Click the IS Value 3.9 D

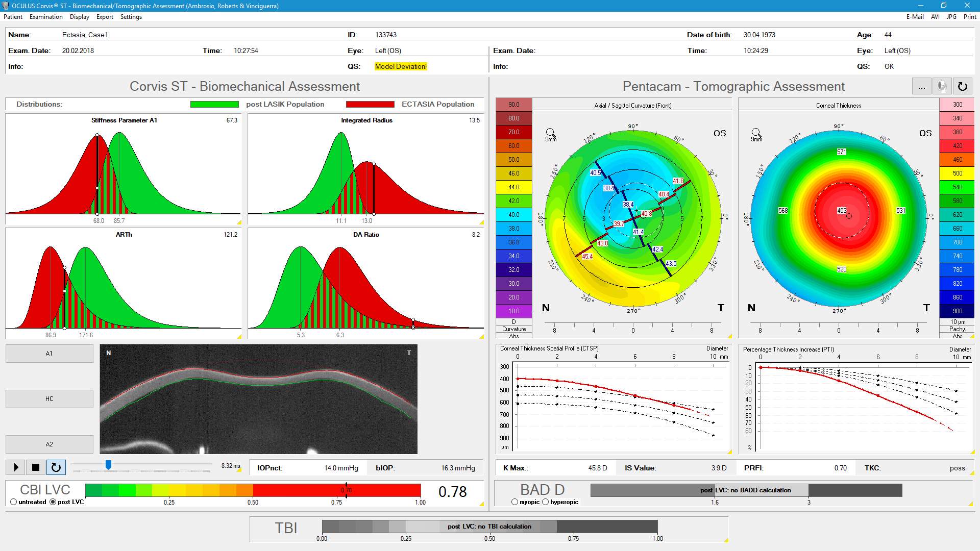(x=719, y=468)
